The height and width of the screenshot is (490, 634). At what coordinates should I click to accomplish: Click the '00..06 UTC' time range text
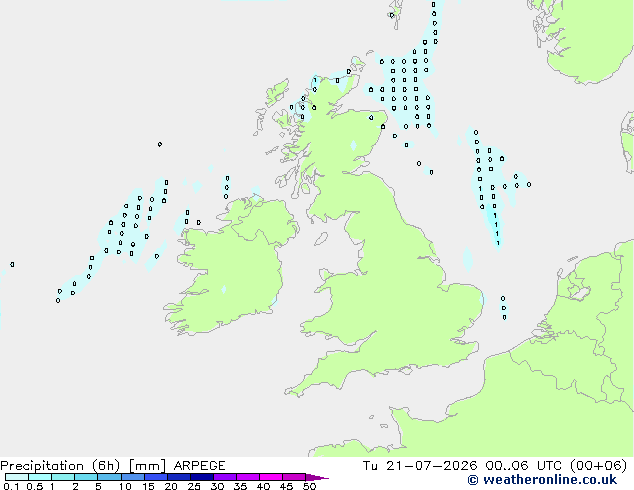524,466
